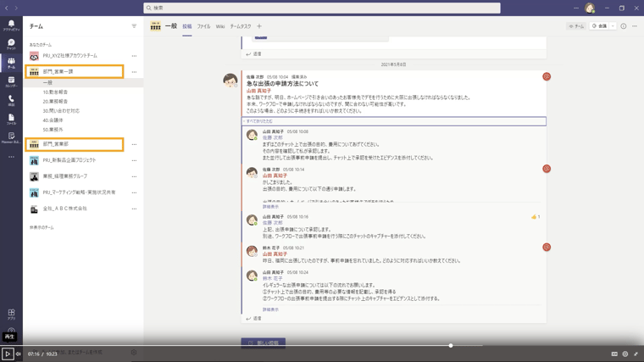Screen dimensions: 644x362
Task: Expand the 非表示のチーム section
Action: (42, 227)
